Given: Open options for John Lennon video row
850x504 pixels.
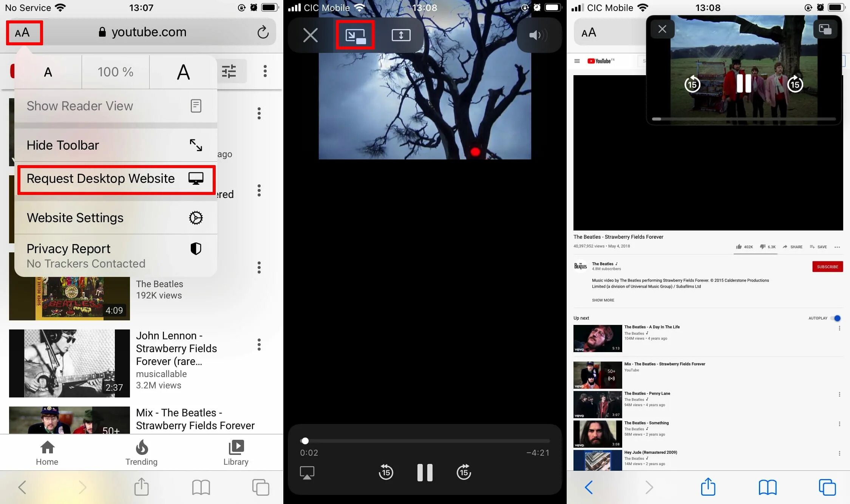Looking at the screenshot, I should (x=259, y=345).
